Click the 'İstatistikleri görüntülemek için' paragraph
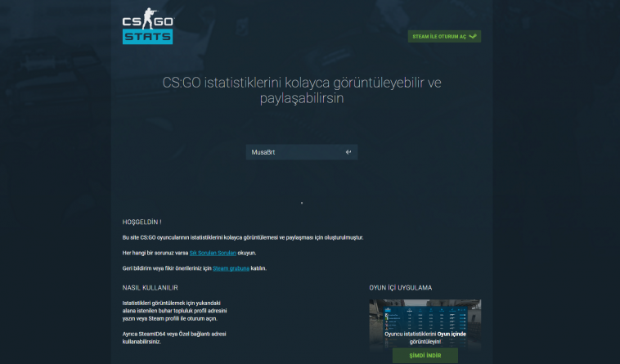This screenshot has width=620, height=364. (174, 311)
